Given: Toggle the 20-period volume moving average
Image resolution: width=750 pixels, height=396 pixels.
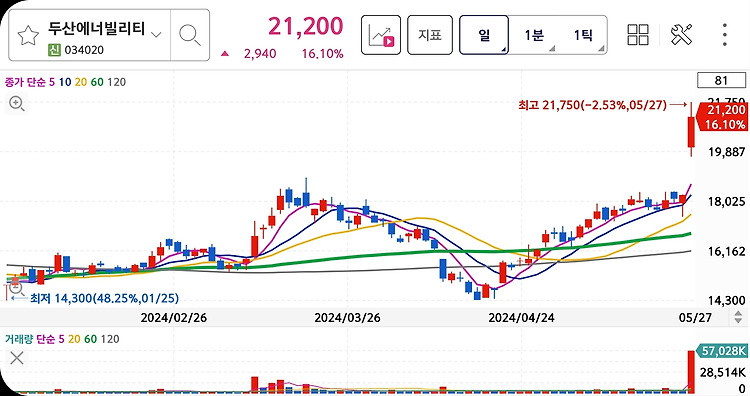Looking at the screenshot, I should click(74, 339).
